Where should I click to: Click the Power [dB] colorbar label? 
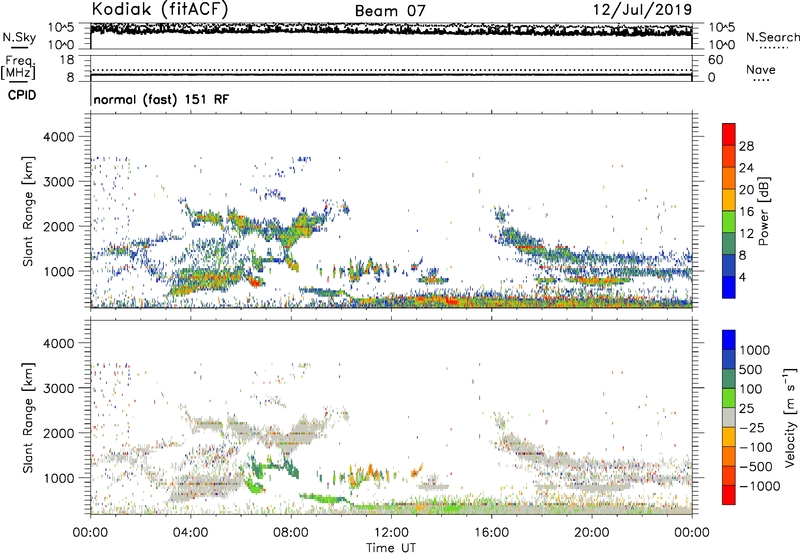pos(763,211)
